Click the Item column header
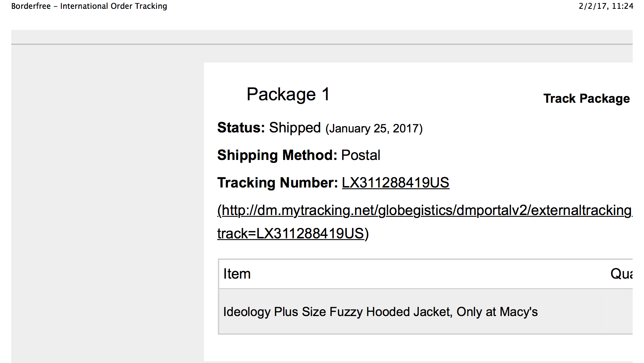 237,274
